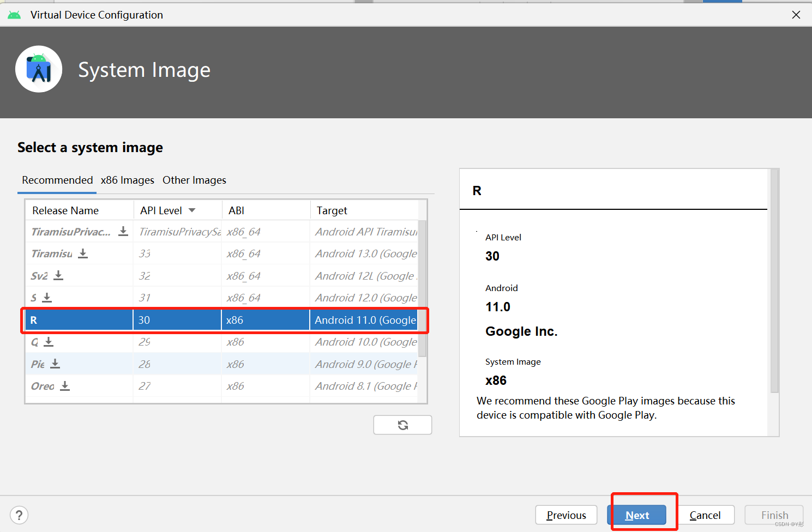The width and height of the screenshot is (812, 532).
Task: Click the Next button
Action: [x=638, y=515]
